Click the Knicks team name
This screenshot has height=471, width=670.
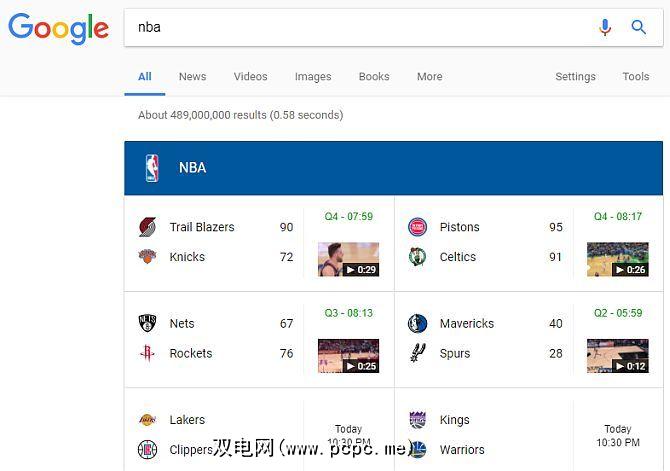click(x=187, y=256)
